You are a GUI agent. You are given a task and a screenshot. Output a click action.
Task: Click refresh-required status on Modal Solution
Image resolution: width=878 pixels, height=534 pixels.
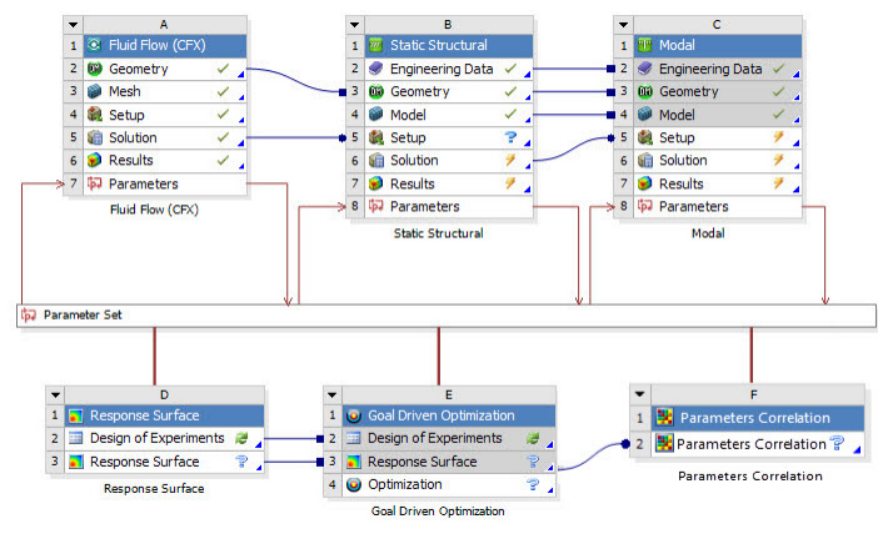(778, 160)
